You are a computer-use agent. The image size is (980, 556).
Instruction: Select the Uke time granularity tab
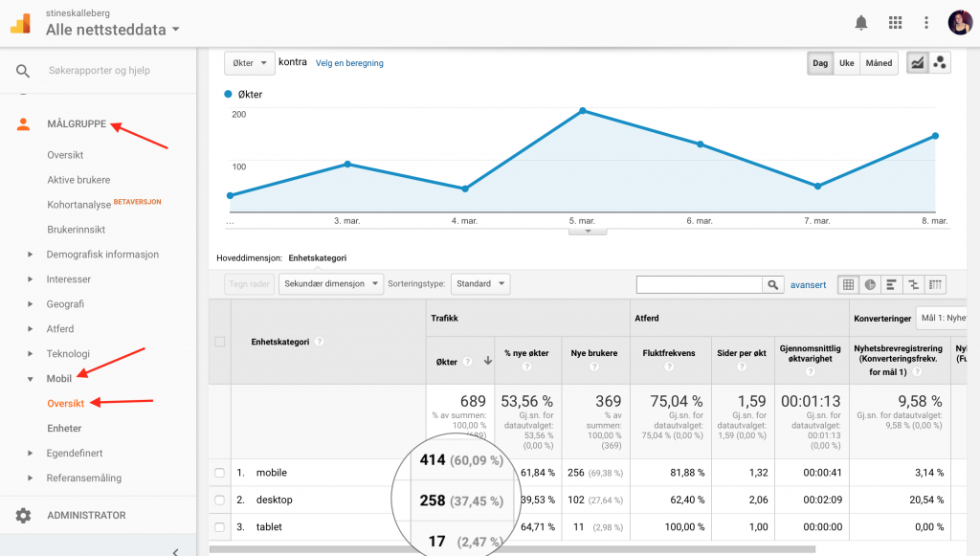pyautogui.click(x=846, y=63)
